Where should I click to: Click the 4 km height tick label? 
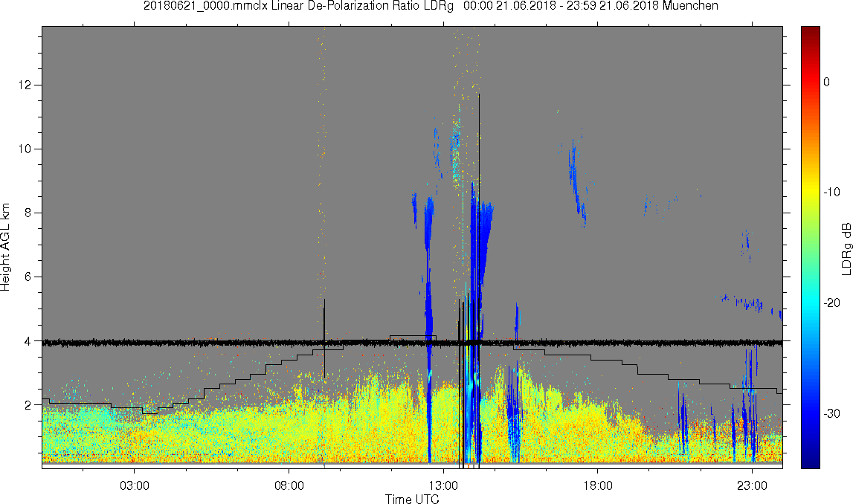tap(29, 341)
